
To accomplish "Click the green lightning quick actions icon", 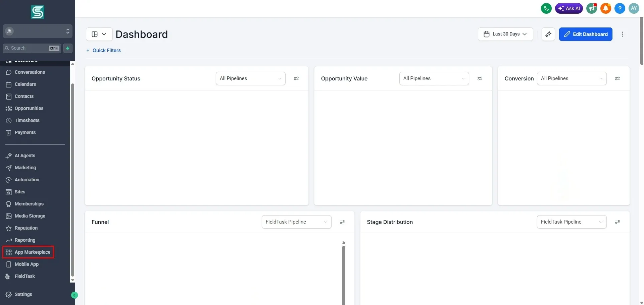I will click(68, 48).
